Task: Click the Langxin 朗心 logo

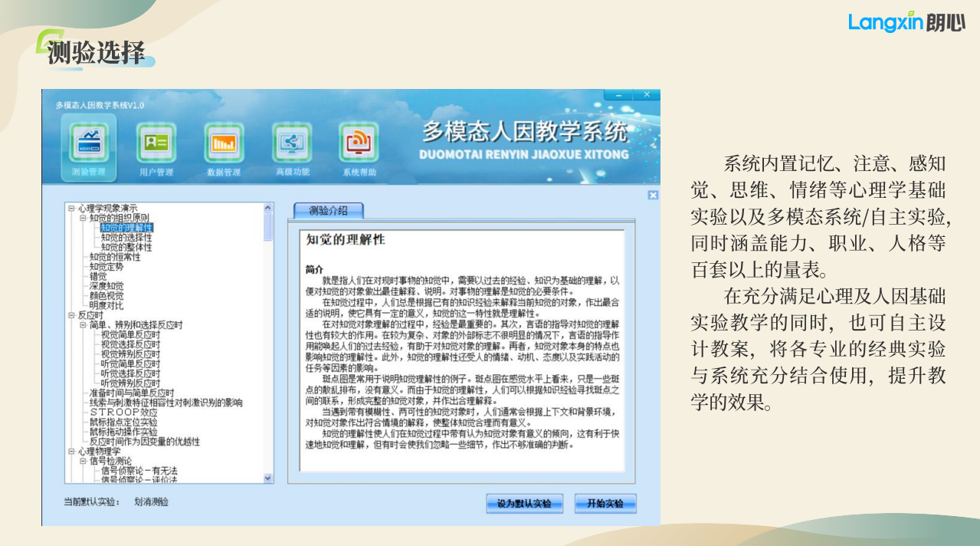Action: 906,22
